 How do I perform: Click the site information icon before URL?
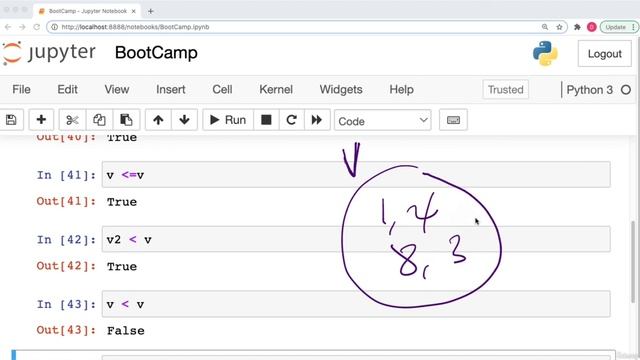(54, 27)
